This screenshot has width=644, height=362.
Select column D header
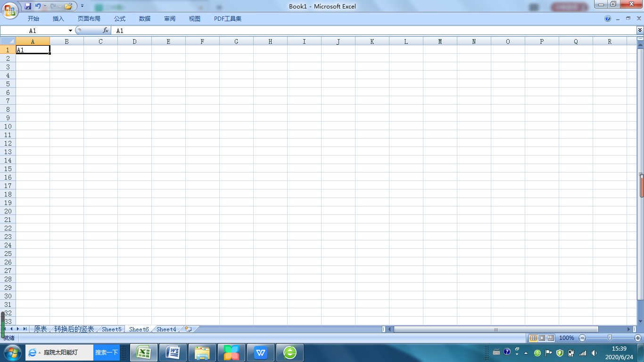(x=134, y=41)
